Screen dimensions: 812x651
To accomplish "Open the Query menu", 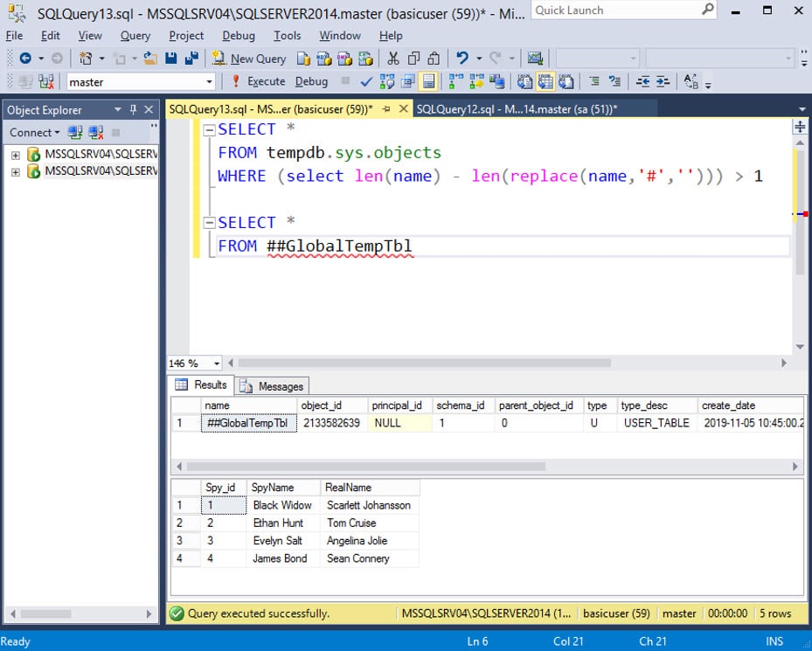I will (x=135, y=36).
